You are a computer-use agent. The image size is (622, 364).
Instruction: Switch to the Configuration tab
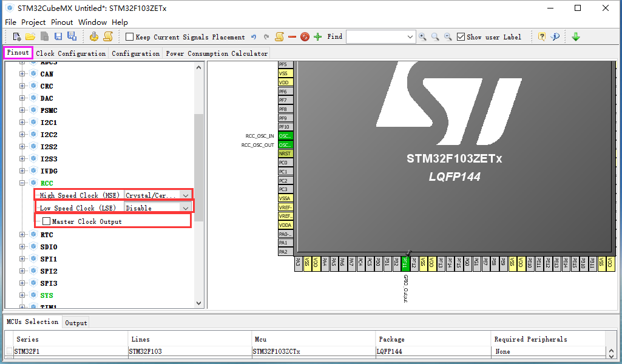pos(136,53)
